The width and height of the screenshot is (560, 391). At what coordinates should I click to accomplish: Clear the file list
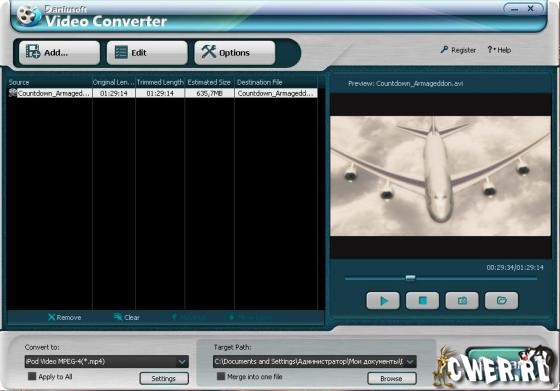pyautogui.click(x=126, y=317)
